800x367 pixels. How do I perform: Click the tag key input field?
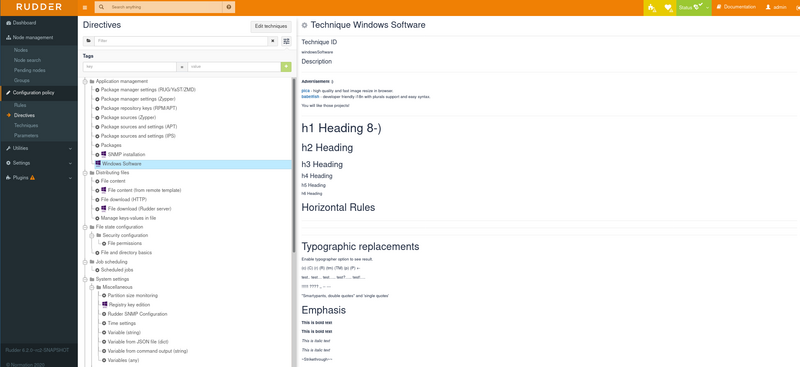[130, 66]
